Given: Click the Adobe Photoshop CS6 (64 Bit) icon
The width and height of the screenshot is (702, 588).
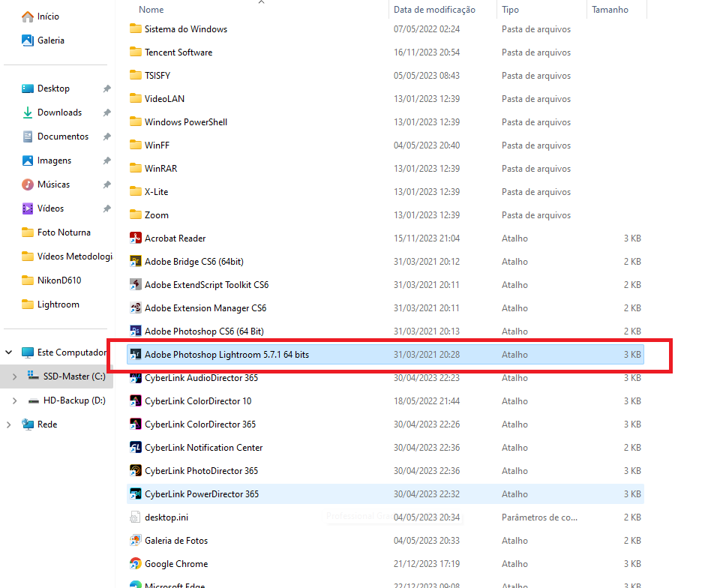Looking at the screenshot, I should [135, 331].
